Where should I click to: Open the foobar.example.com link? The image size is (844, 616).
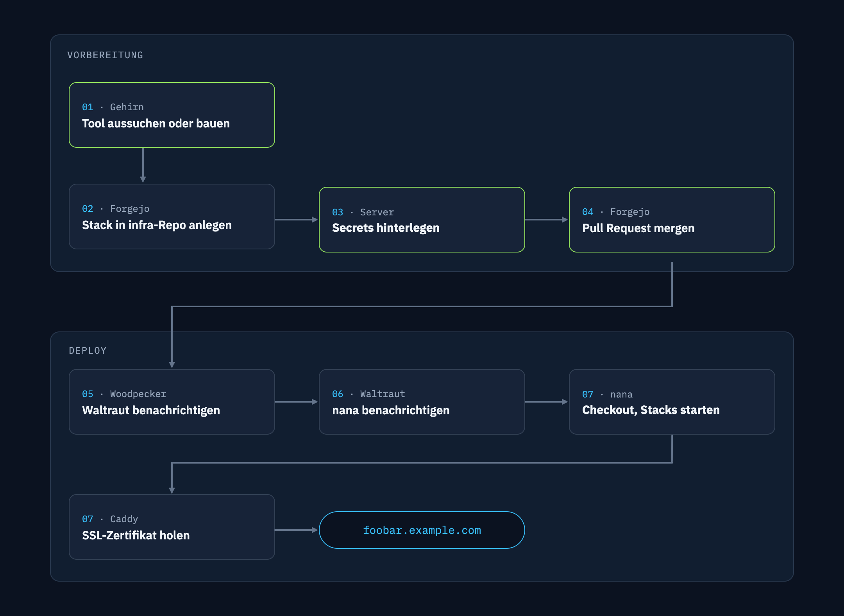[422, 530]
